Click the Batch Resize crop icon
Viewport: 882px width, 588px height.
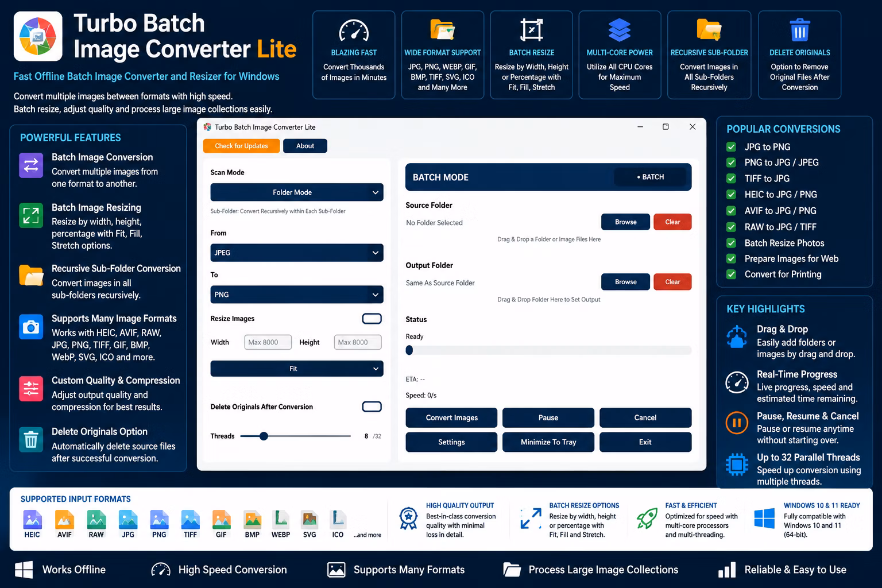531,30
